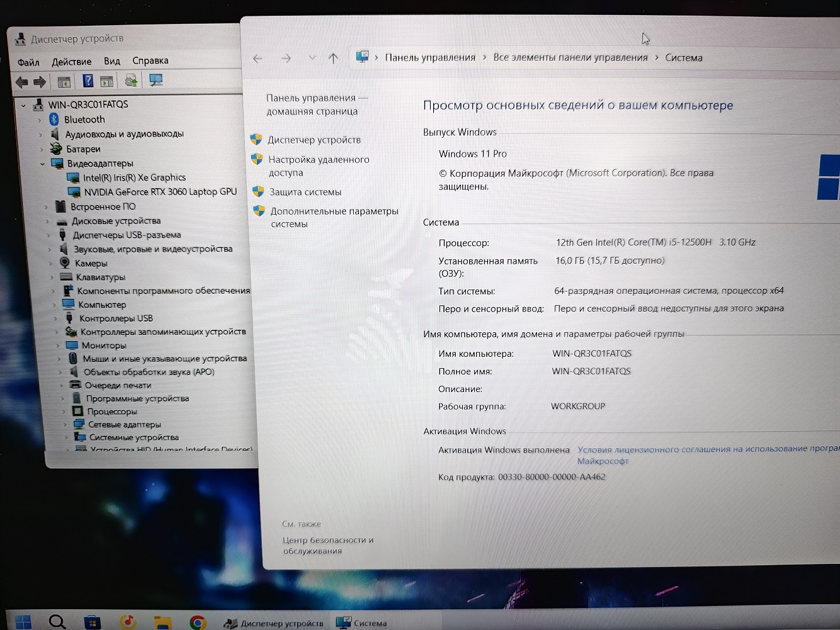Open Панель управления домашняя страница link
This screenshot has height=630, width=840.
tap(317, 104)
